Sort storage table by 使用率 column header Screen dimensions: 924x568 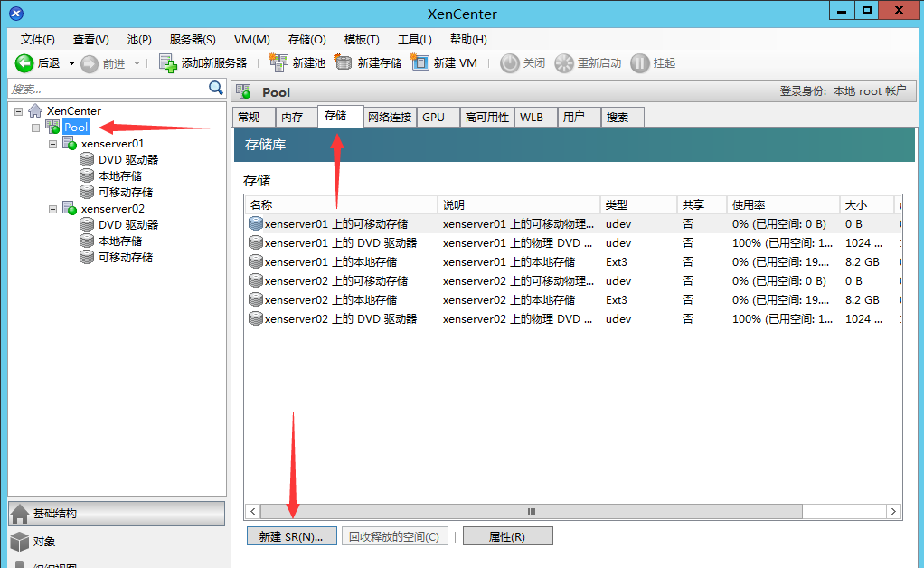(x=783, y=205)
